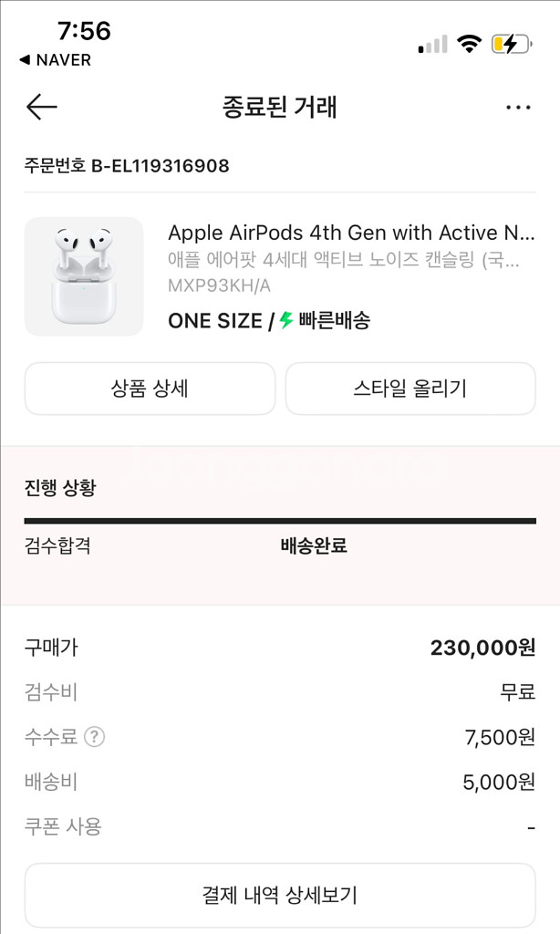This screenshot has width=560, height=934.
Task: Tap the fee help question mark icon
Action: 94,737
